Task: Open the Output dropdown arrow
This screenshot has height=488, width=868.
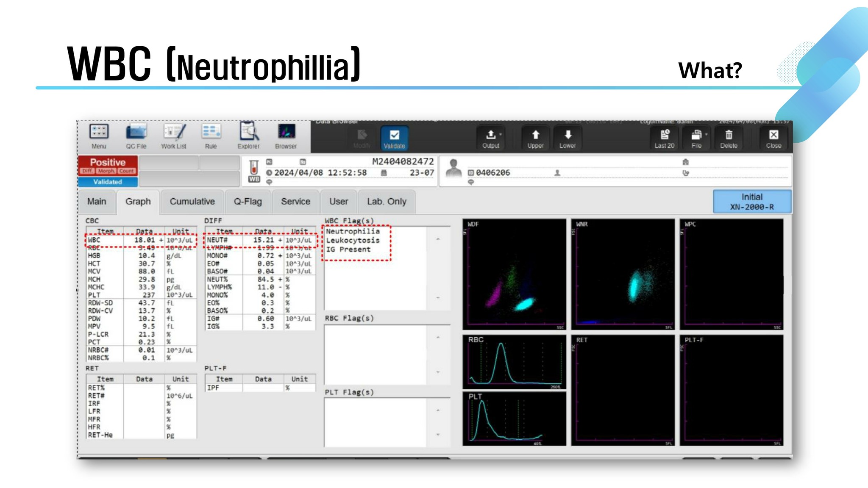Action: point(501,135)
